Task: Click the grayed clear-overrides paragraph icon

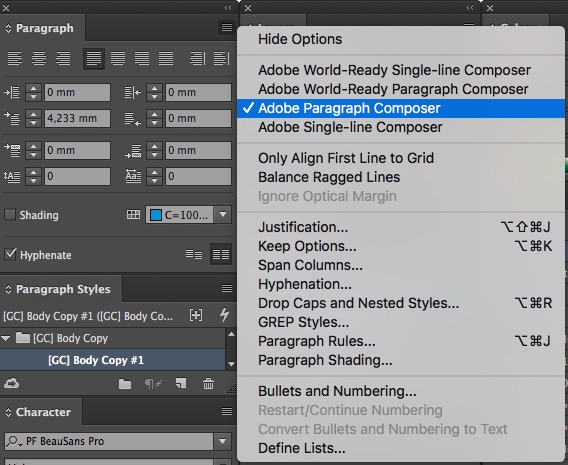Action: click(153, 384)
